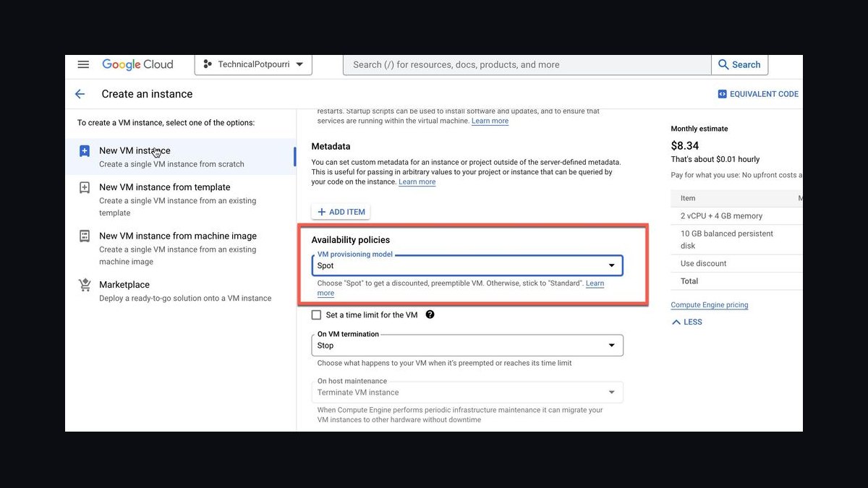
Task: Click the ADD ITEM button
Action: (x=341, y=212)
